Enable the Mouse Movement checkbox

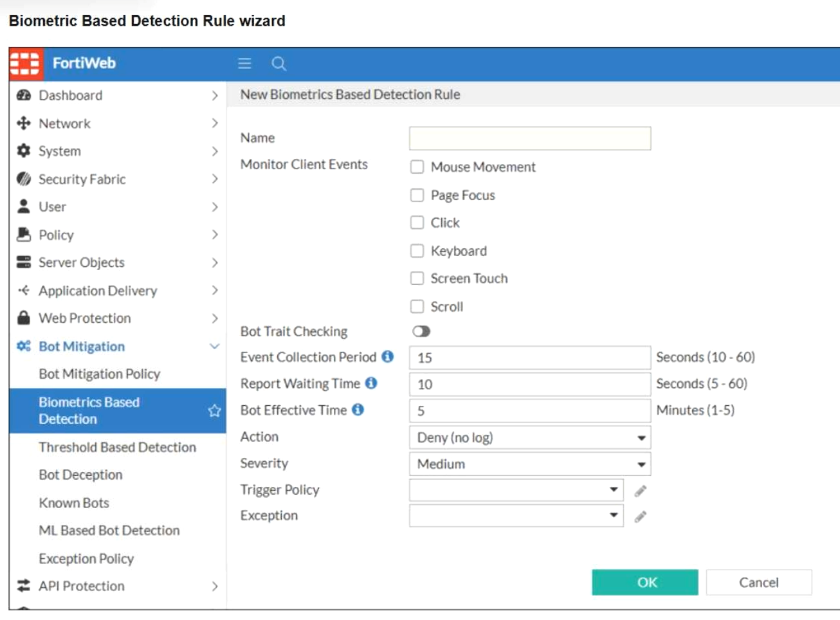(417, 167)
